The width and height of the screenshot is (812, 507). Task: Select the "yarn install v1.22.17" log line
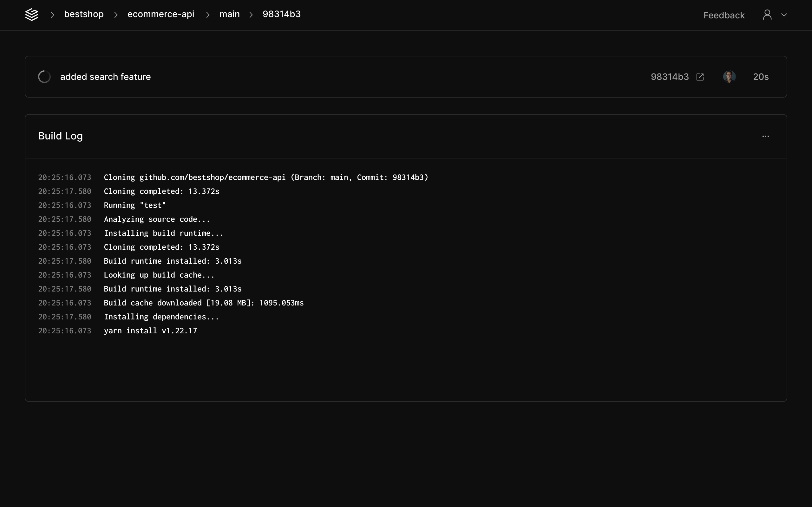point(150,331)
